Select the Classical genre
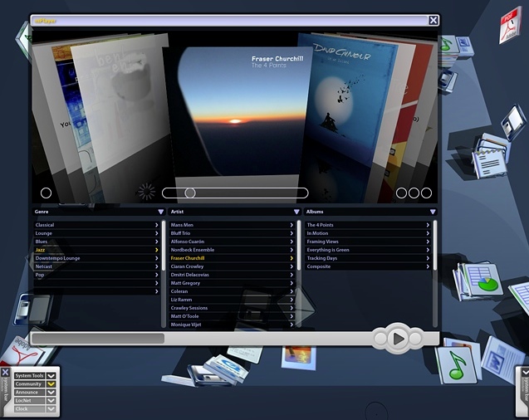The height and width of the screenshot is (420, 529). pos(96,225)
